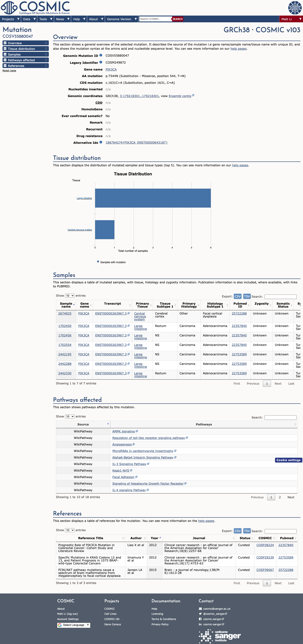Focus the Pathways table Search field
The height and width of the screenshot is (644, 303).
tap(280, 417)
